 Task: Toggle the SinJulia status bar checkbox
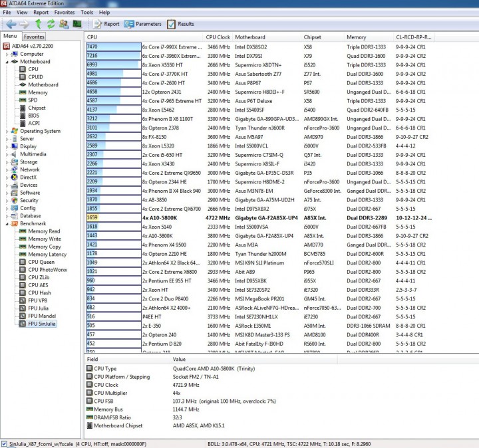(x=4, y=444)
